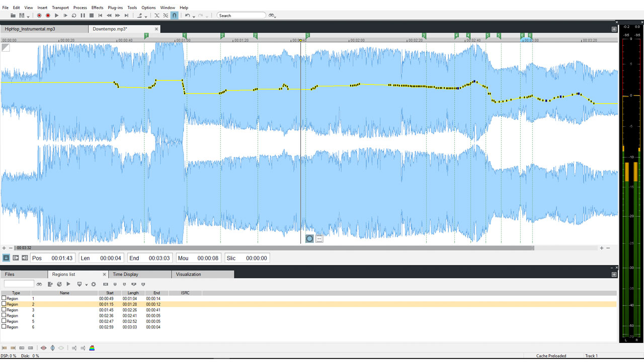644x362 pixels.
Task: Open the Regions list settings gear
Action: tap(93, 284)
